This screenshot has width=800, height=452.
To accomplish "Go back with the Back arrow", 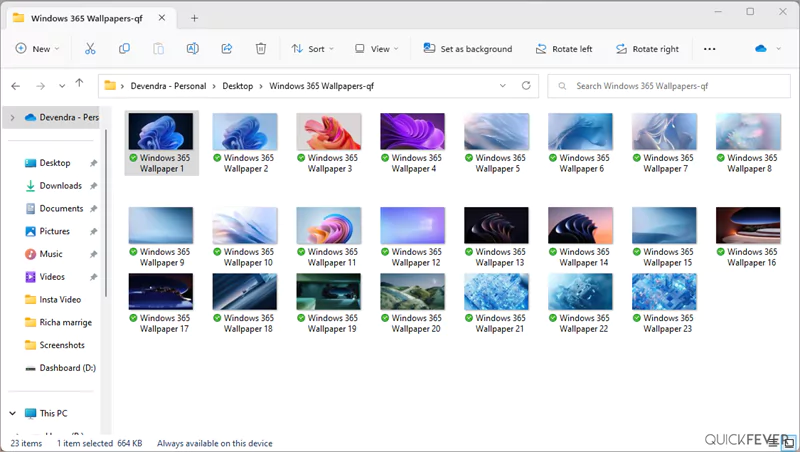I will click(x=16, y=86).
